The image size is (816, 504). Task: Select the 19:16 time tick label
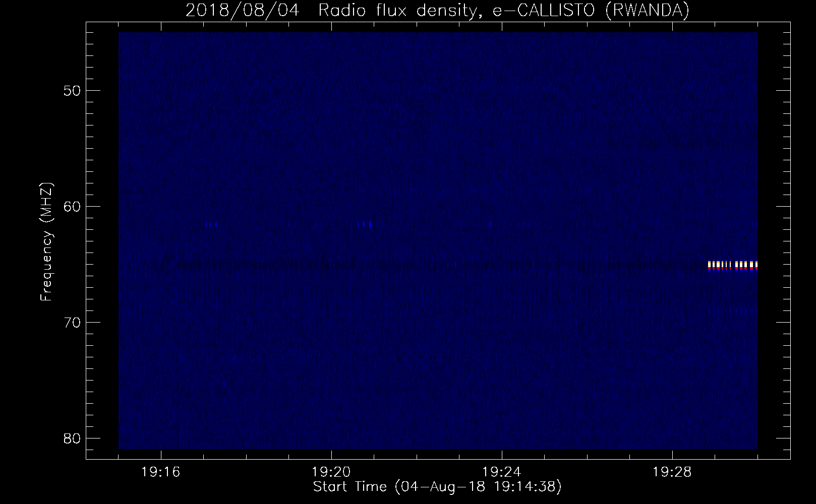[x=161, y=472]
